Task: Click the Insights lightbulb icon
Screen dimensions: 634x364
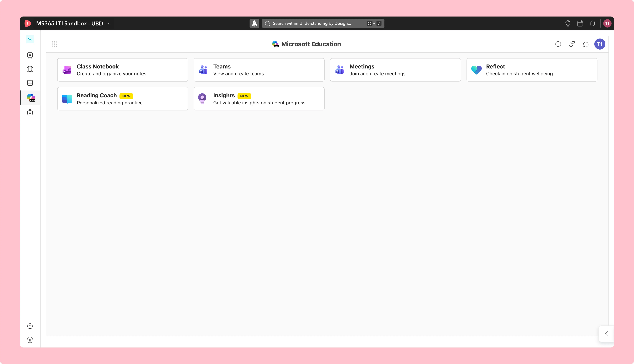Action: [x=202, y=99]
